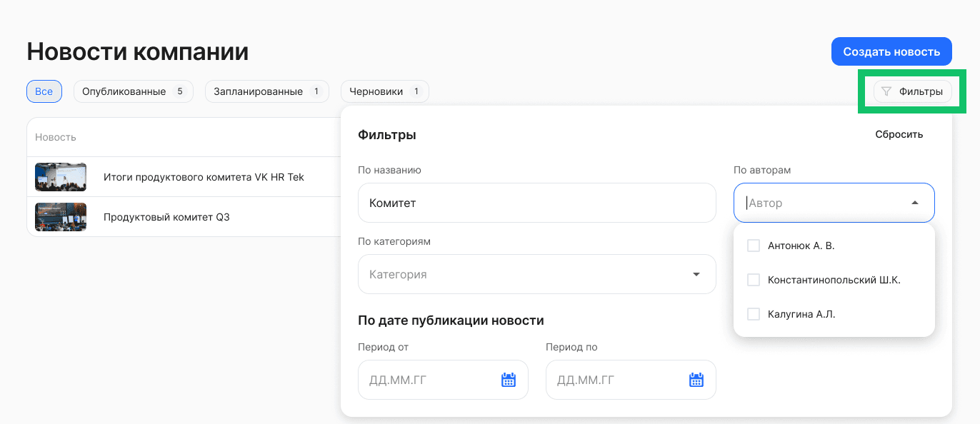Click the По названию field containing Комитет
The width and height of the screenshot is (980, 424).
[536, 203]
